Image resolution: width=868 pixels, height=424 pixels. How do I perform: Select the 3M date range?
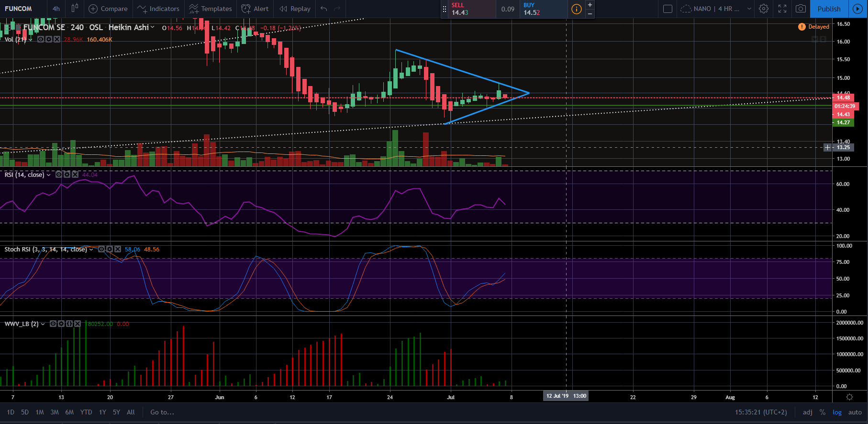coord(55,412)
